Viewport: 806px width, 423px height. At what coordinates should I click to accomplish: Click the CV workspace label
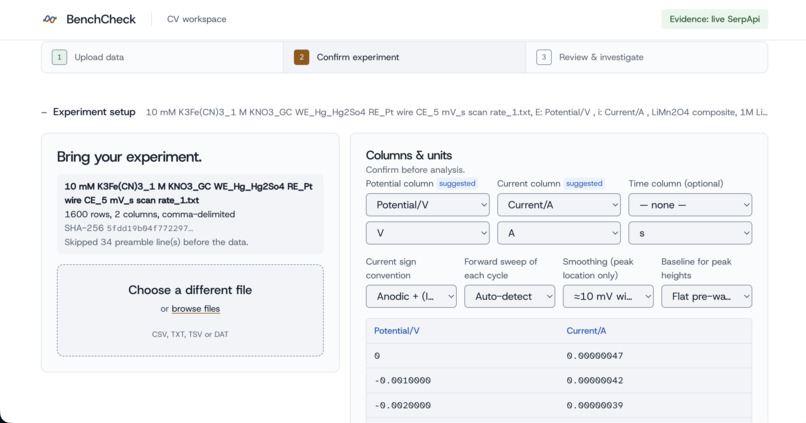(196, 19)
